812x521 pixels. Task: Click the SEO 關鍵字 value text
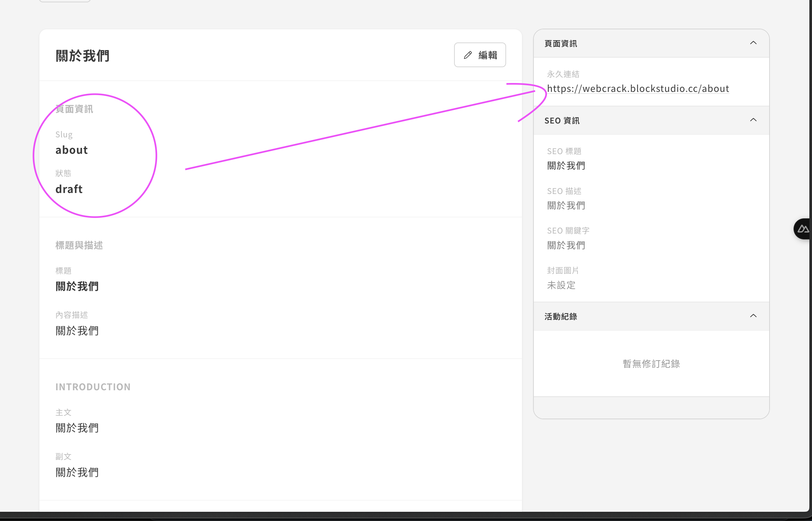[x=566, y=245]
